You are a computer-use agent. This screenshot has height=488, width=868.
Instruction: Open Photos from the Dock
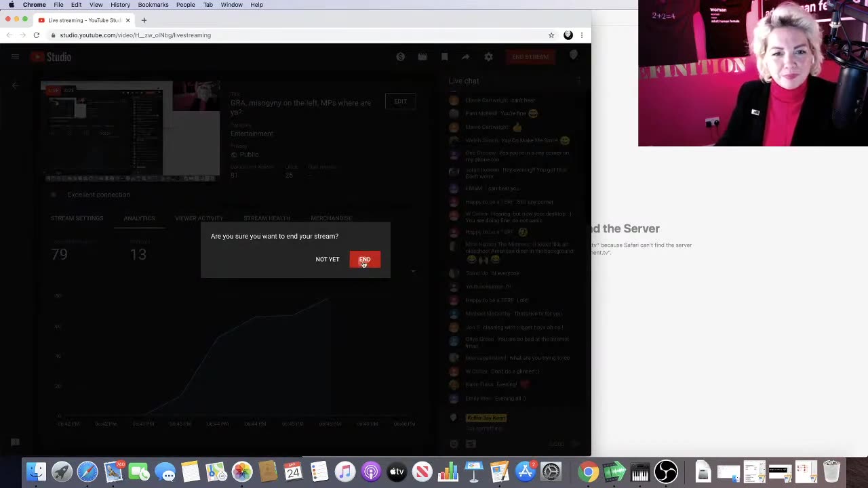click(242, 471)
